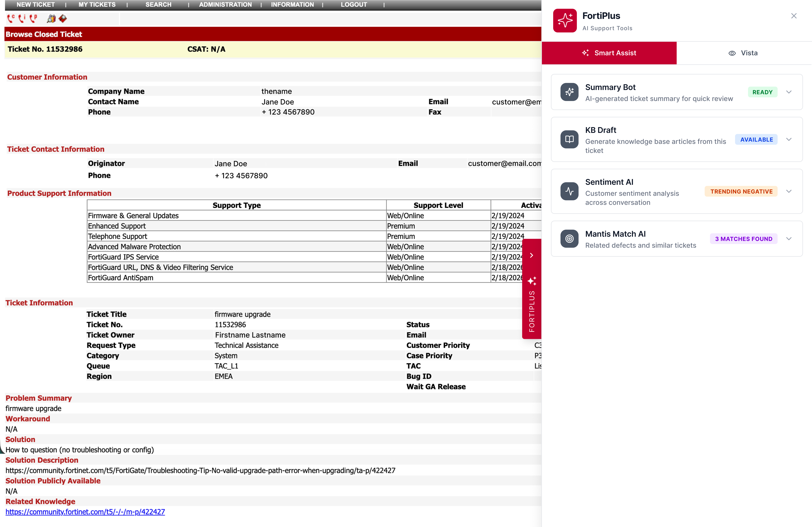The height and width of the screenshot is (527, 812).
Task: Click the Summary Bot sparkle icon
Action: point(569,92)
